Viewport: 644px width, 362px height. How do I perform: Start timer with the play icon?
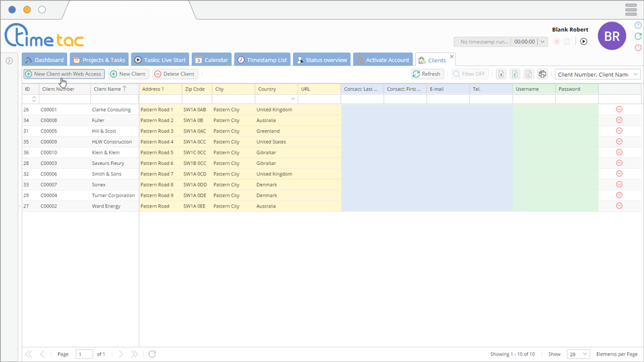click(x=583, y=41)
